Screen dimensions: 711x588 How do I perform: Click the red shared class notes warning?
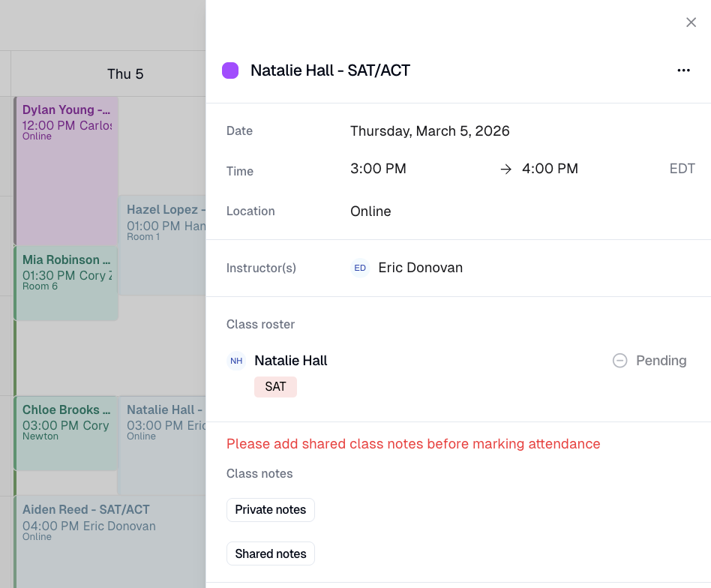(x=413, y=444)
